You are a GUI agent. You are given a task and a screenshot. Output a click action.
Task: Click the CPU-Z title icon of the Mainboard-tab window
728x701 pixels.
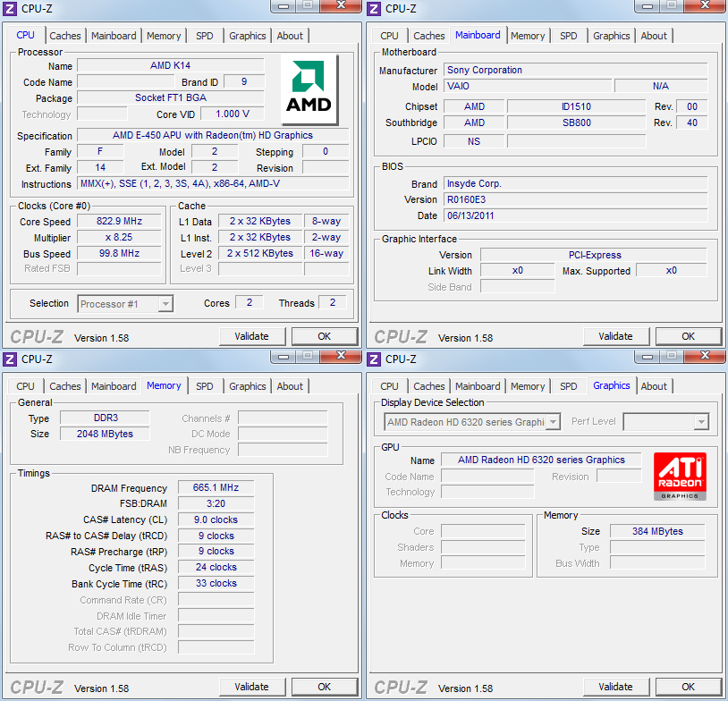(374, 9)
